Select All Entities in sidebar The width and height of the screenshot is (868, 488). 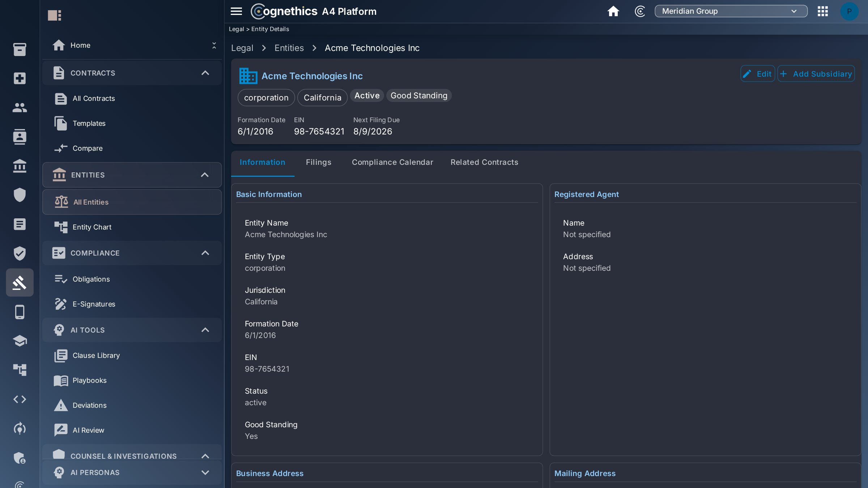click(132, 202)
